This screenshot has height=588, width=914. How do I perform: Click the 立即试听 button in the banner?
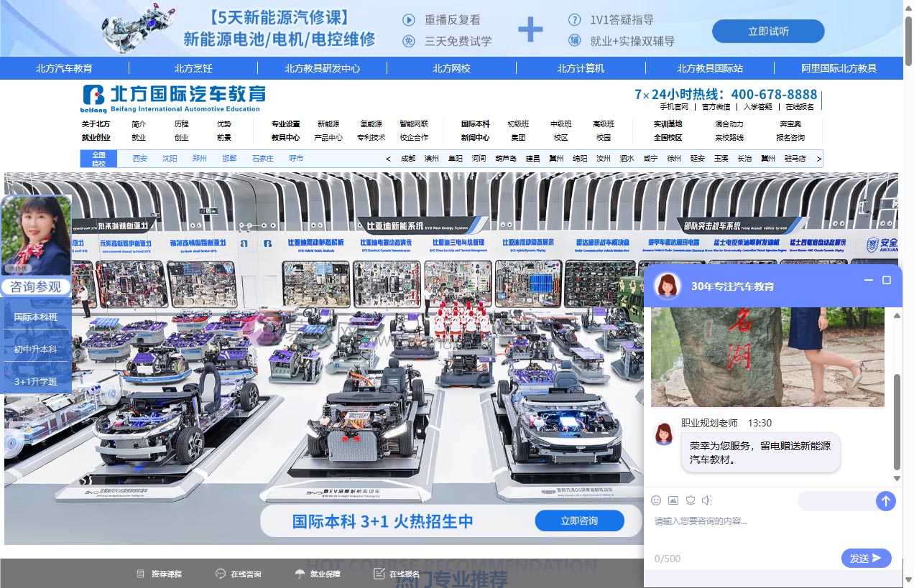pos(768,31)
